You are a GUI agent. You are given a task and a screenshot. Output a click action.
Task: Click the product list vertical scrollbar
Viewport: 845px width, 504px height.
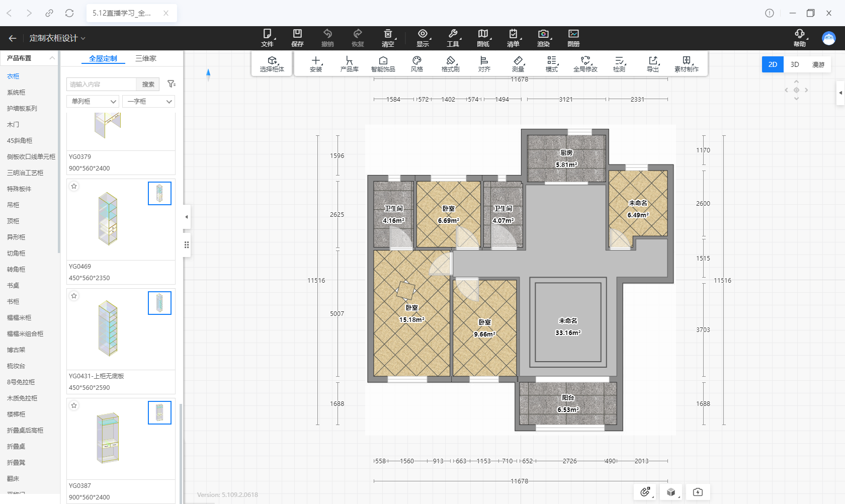point(181,443)
